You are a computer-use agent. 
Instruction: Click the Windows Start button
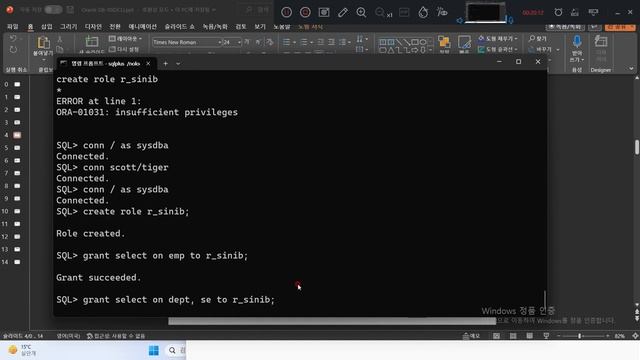pyautogui.click(x=154, y=350)
